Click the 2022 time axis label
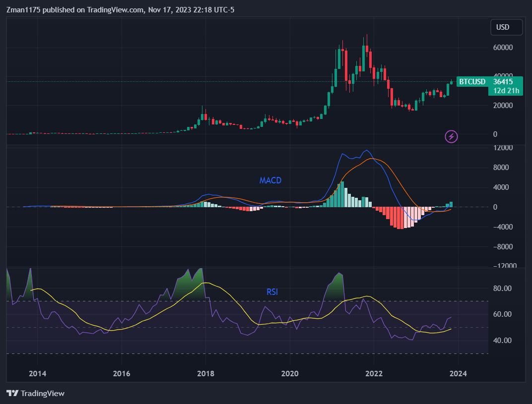Image resolution: width=532 pixels, height=404 pixels. pyautogui.click(x=374, y=373)
